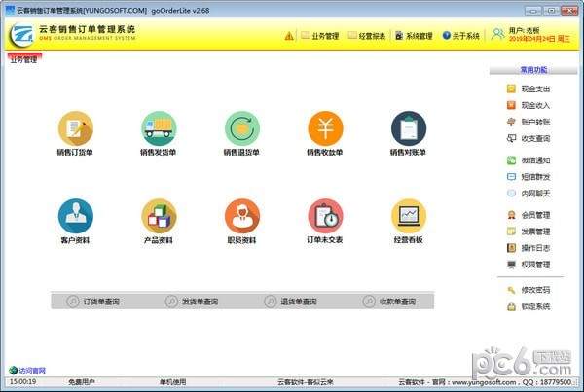
Task: Open the 销售发货单 delivery truck icon
Action: (x=160, y=127)
